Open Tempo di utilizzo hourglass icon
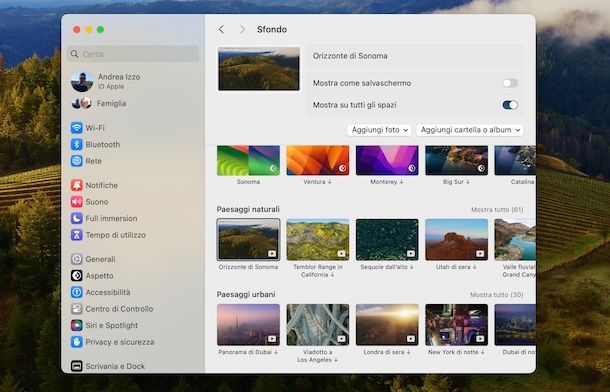The width and height of the screenshot is (610, 392). point(77,235)
